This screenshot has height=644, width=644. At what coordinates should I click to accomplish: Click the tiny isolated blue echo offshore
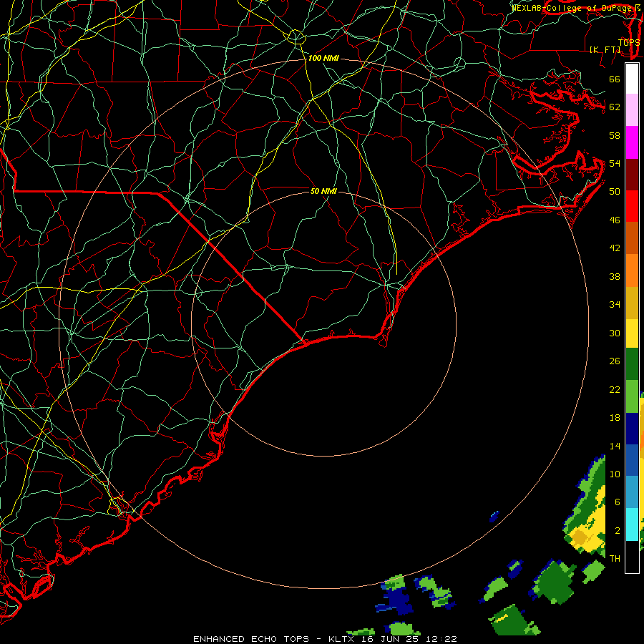pos(494,516)
